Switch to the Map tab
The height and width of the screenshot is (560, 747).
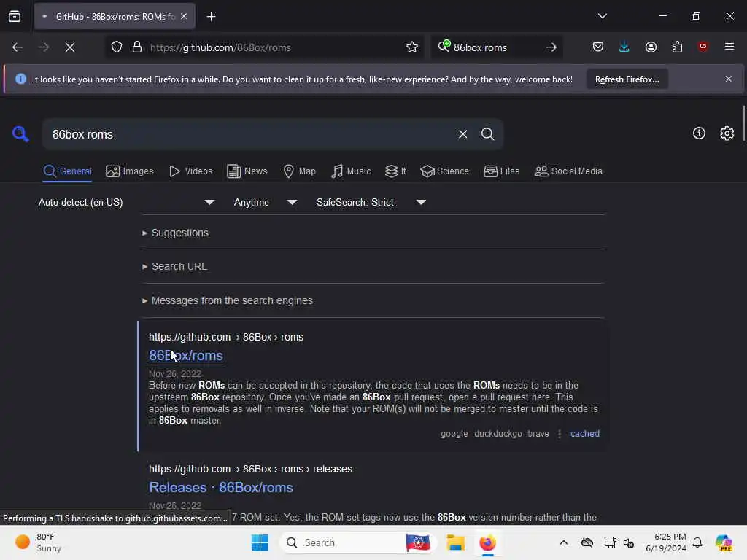tap(300, 171)
